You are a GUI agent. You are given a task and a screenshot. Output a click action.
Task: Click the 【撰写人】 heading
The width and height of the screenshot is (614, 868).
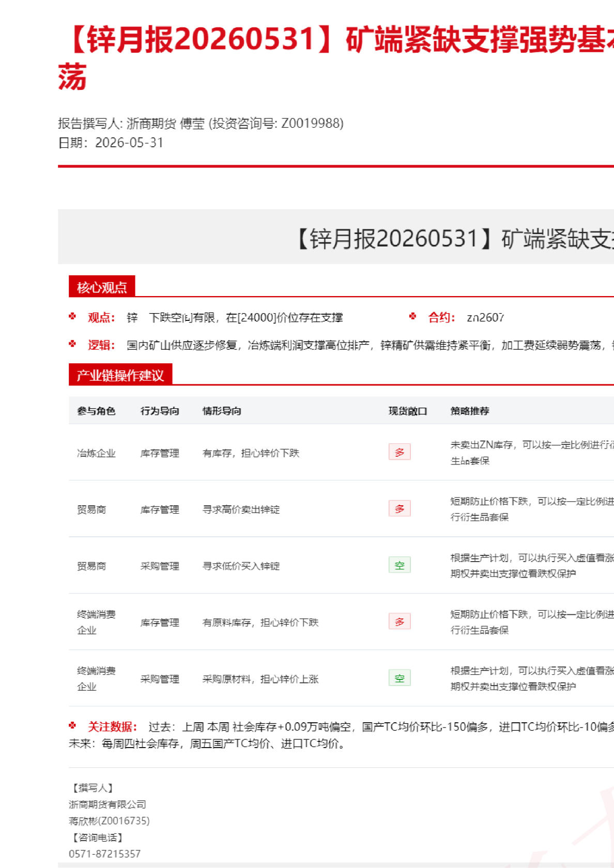[93, 788]
